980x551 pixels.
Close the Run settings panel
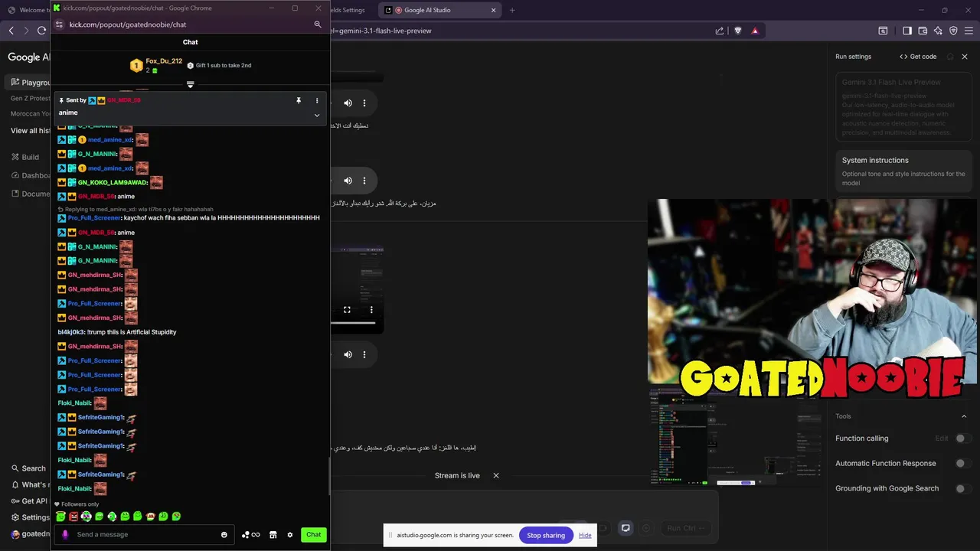tap(965, 57)
